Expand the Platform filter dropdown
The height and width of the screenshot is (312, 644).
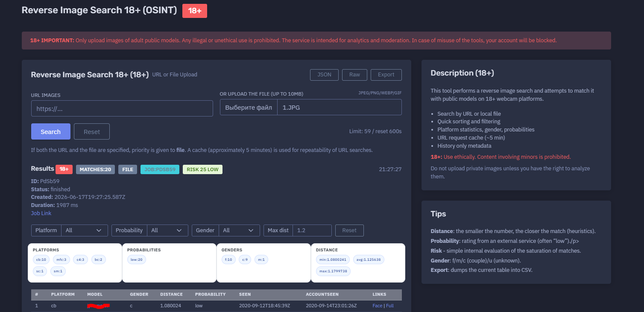point(84,230)
